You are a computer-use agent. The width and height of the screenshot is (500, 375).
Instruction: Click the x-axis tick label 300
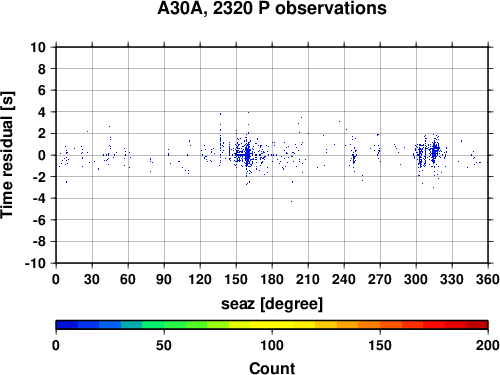416,279
